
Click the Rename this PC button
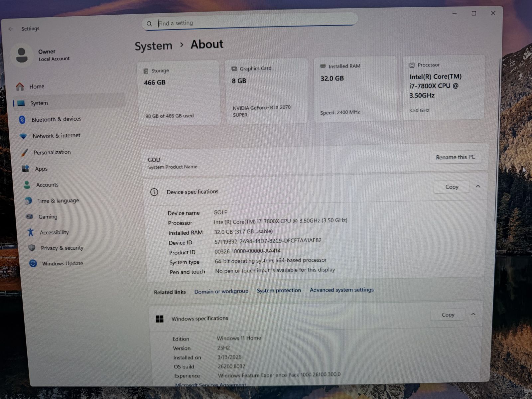click(455, 157)
